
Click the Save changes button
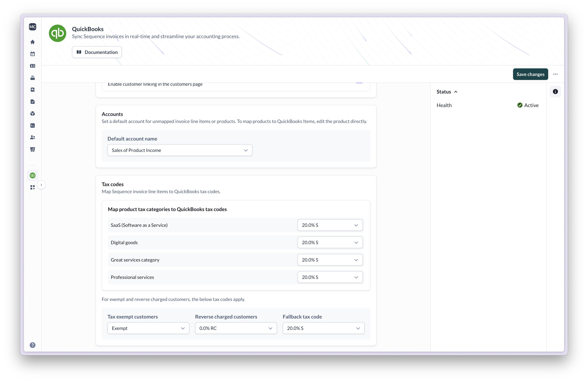click(x=530, y=74)
